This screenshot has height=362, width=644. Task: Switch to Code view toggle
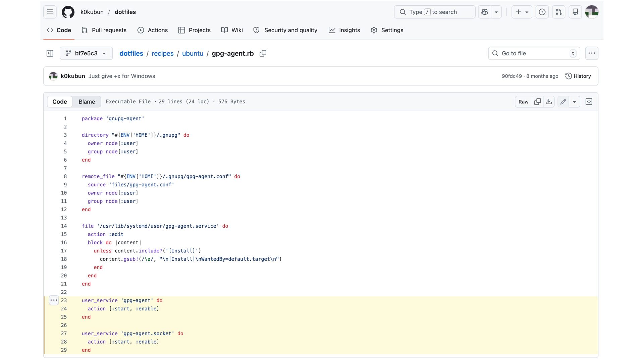(60, 102)
